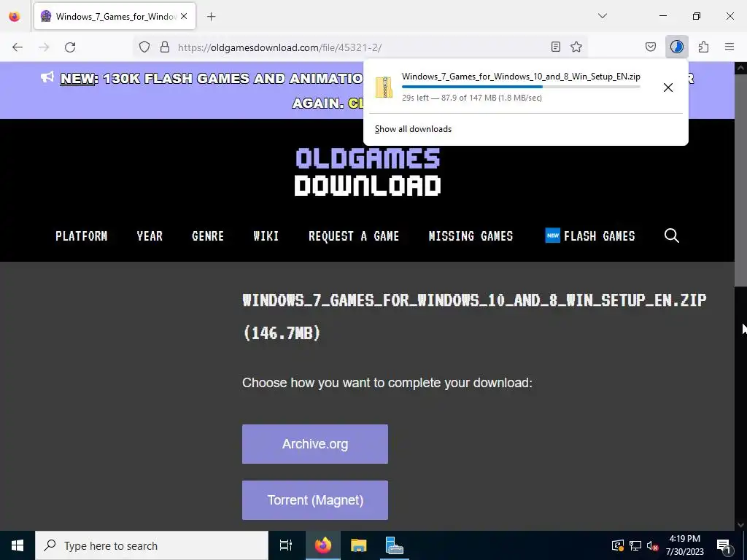Close the Windows_7_Games tab

pos(184,16)
